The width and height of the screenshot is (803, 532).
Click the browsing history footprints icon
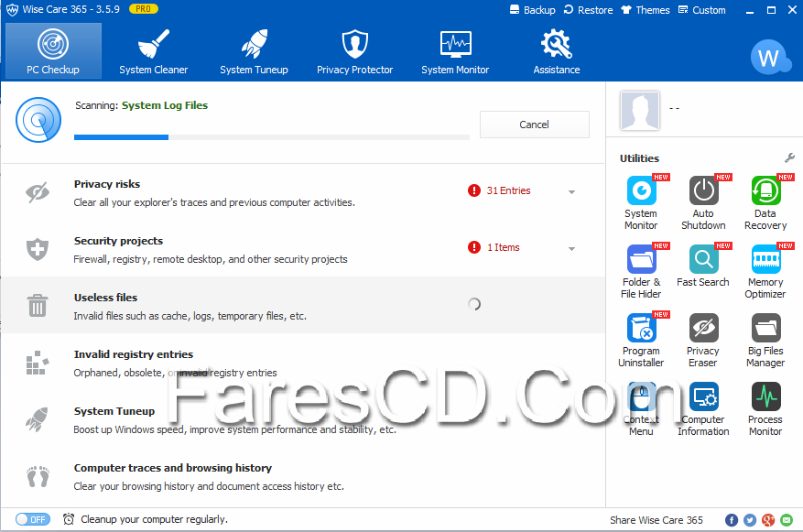pos(38,477)
